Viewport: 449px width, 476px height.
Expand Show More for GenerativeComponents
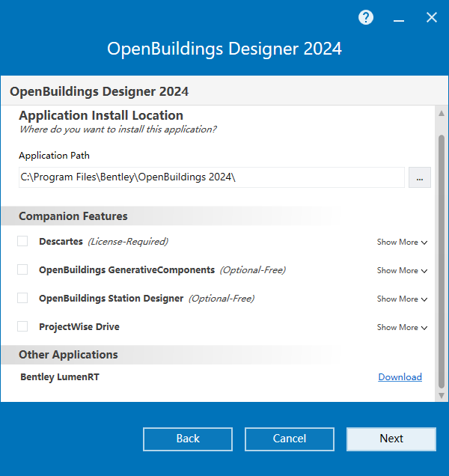[402, 271]
